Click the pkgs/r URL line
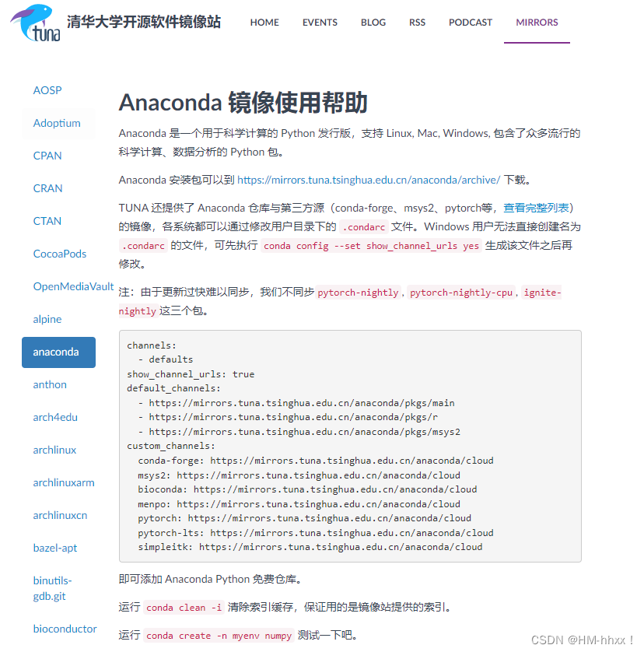Viewport: 644px width, 652px height. click(288, 417)
